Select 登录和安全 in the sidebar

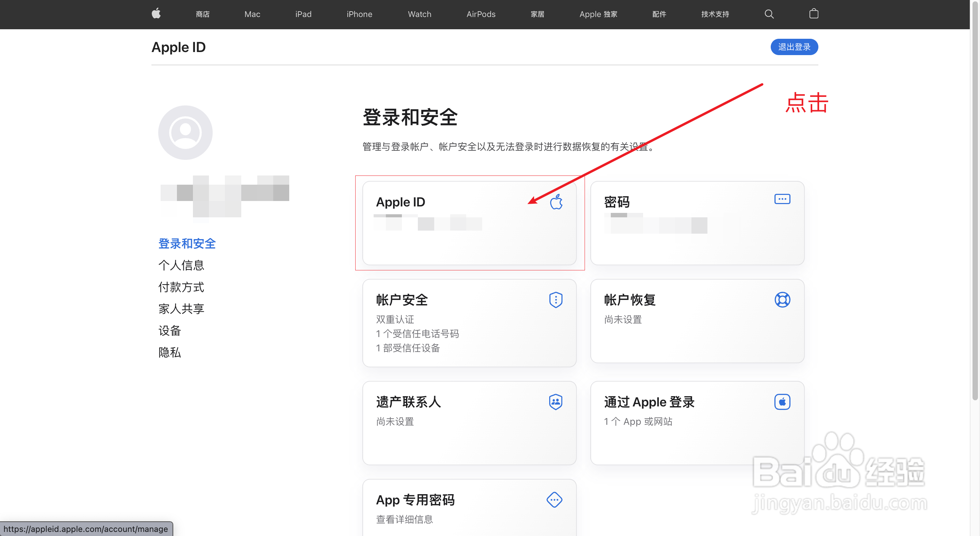187,243
